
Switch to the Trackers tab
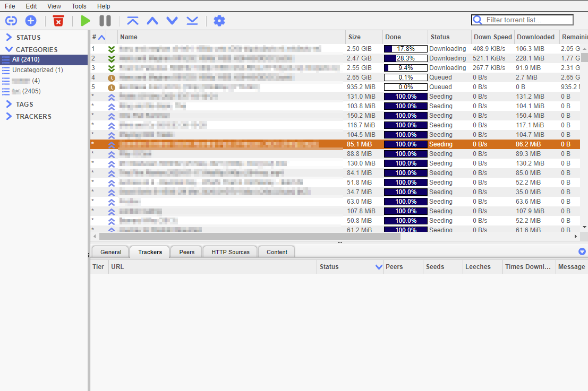(150, 252)
